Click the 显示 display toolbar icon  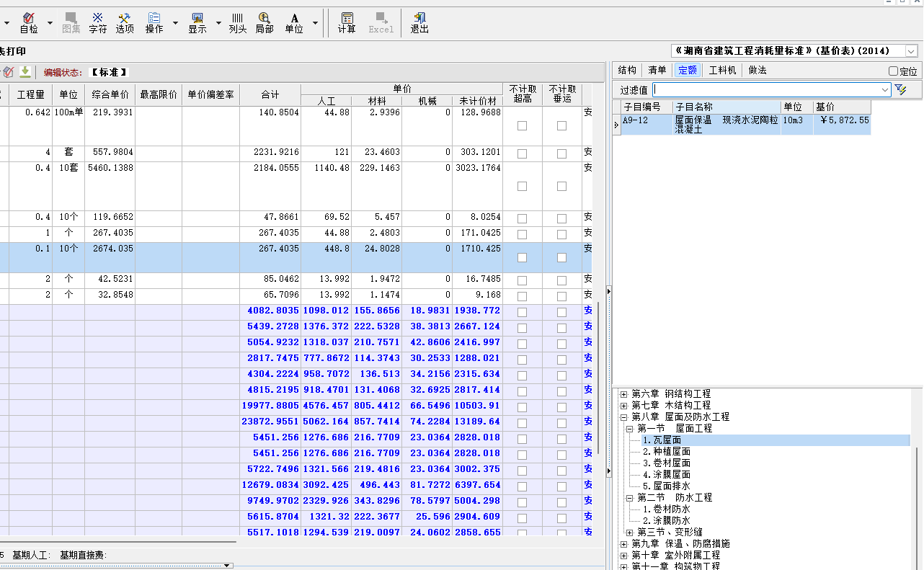[x=197, y=22]
